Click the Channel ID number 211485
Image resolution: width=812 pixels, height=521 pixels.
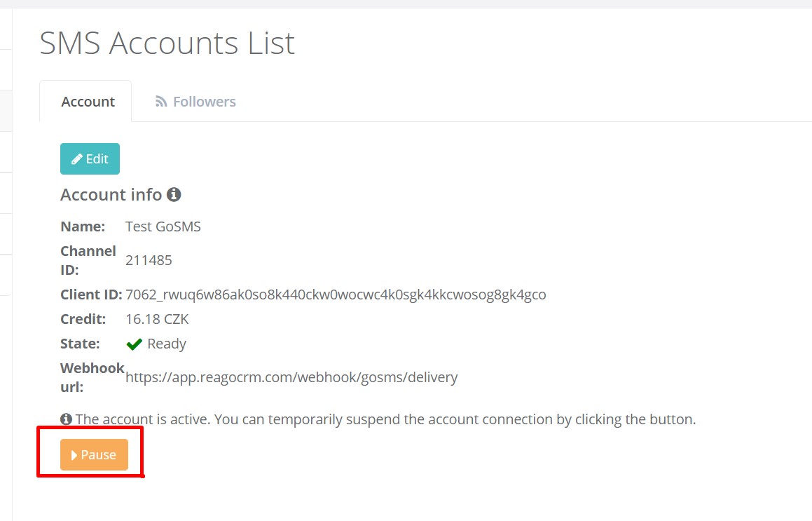149,260
